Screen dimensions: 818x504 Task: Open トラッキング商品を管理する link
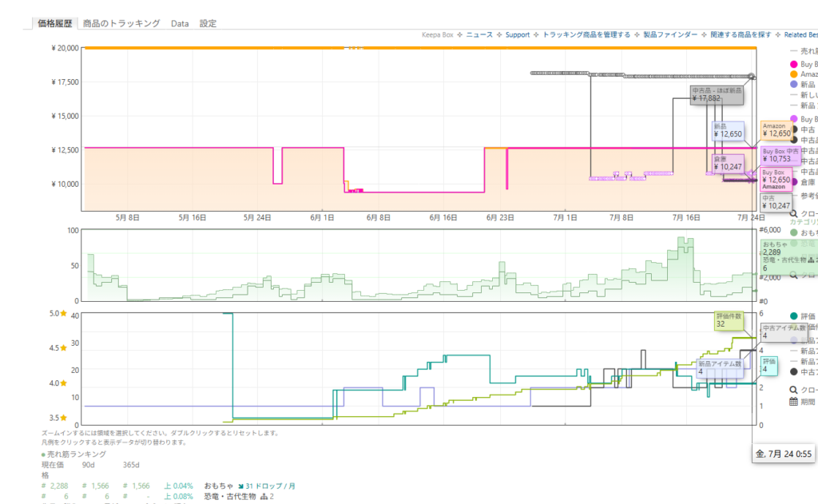(586, 35)
